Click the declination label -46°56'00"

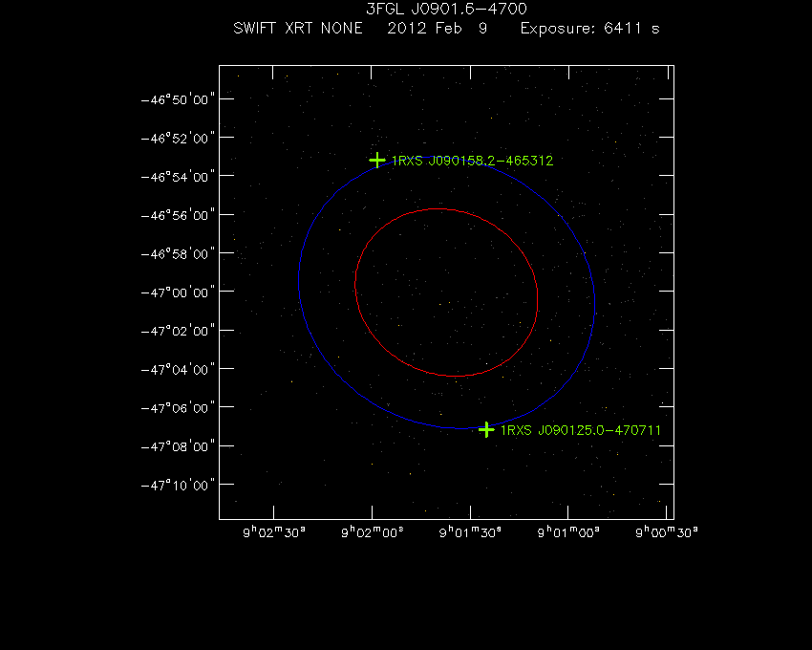[x=178, y=215]
